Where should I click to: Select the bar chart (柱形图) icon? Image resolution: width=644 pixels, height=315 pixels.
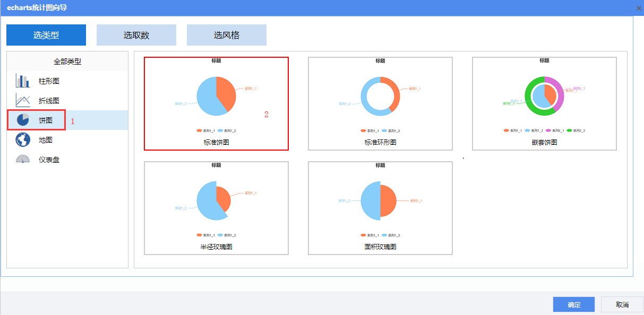pos(23,81)
